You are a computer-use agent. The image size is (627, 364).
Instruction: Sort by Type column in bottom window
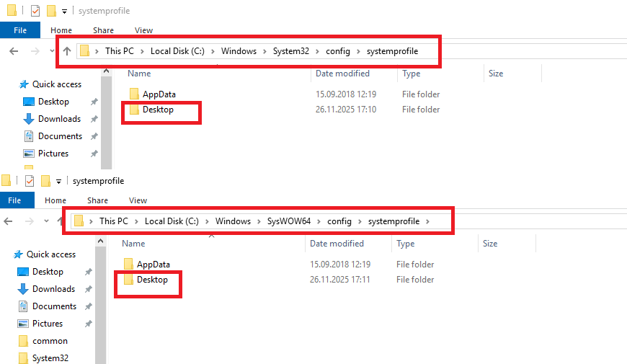(x=406, y=244)
